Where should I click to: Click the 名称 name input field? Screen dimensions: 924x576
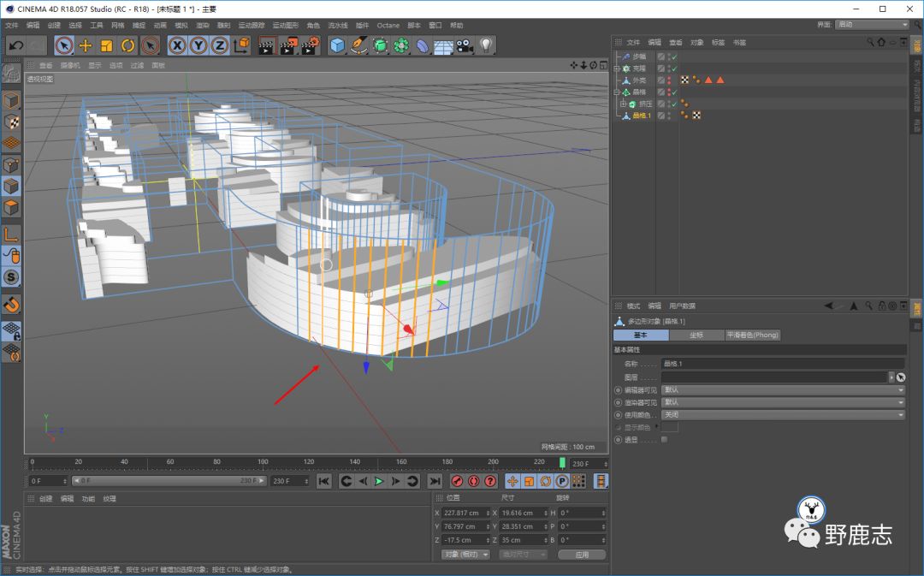[x=783, y=364]
